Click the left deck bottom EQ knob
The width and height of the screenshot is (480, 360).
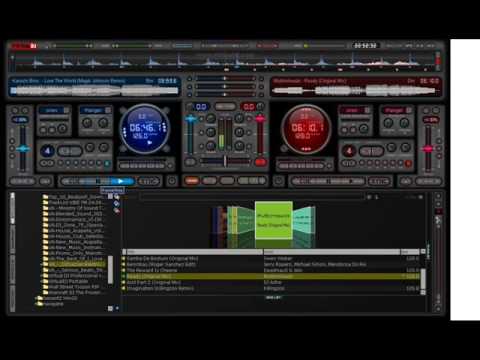[x=211, y=146]
